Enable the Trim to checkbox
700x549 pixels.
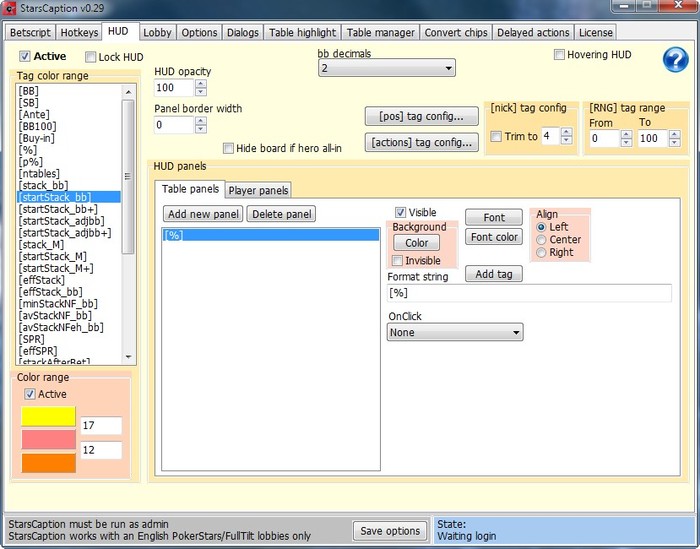496,137
